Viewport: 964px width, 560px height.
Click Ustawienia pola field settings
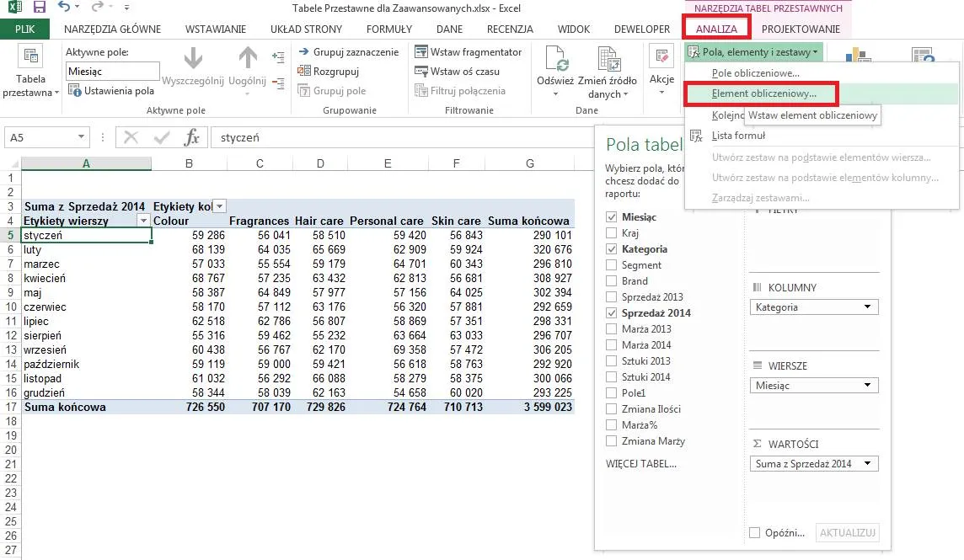pyautogui.click(x=111, y=91)
